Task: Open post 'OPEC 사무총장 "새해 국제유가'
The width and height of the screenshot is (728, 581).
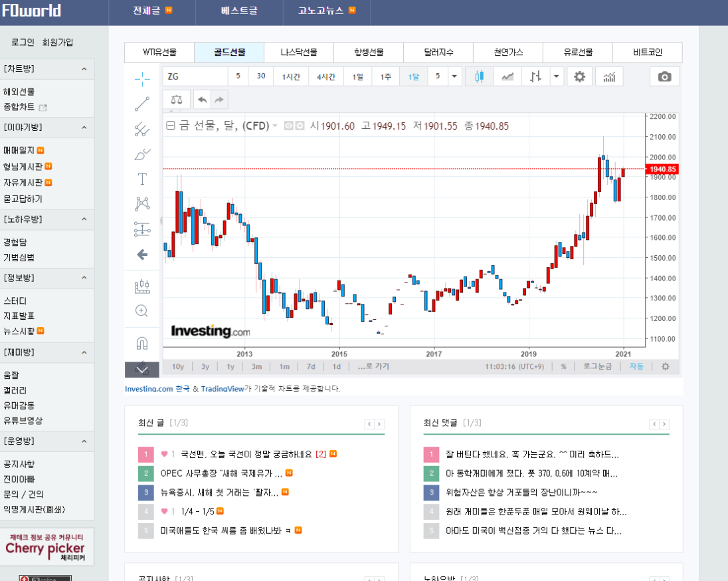Action: pos(221,473)
